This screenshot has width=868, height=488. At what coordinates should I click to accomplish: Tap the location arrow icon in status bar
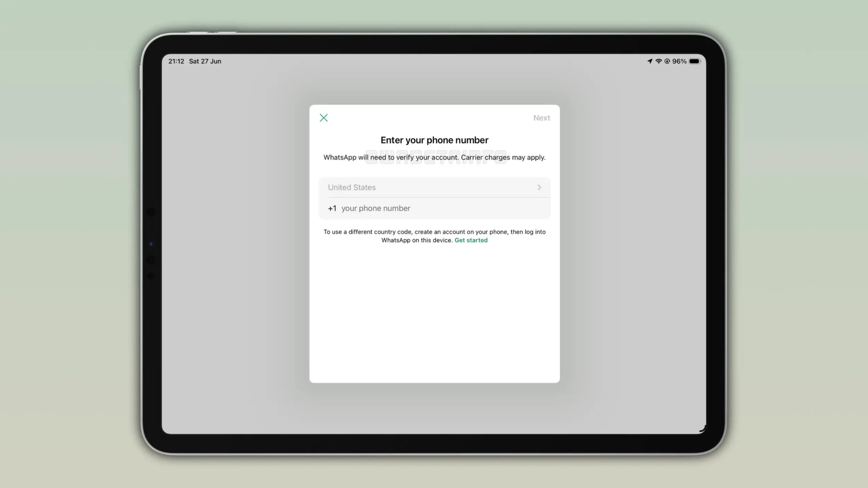point(650,61)
